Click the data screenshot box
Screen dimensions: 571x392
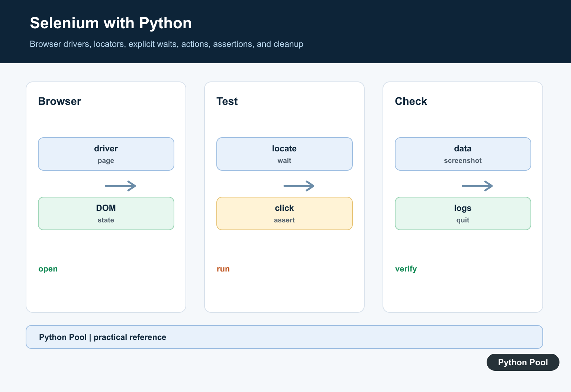(463, 154)
